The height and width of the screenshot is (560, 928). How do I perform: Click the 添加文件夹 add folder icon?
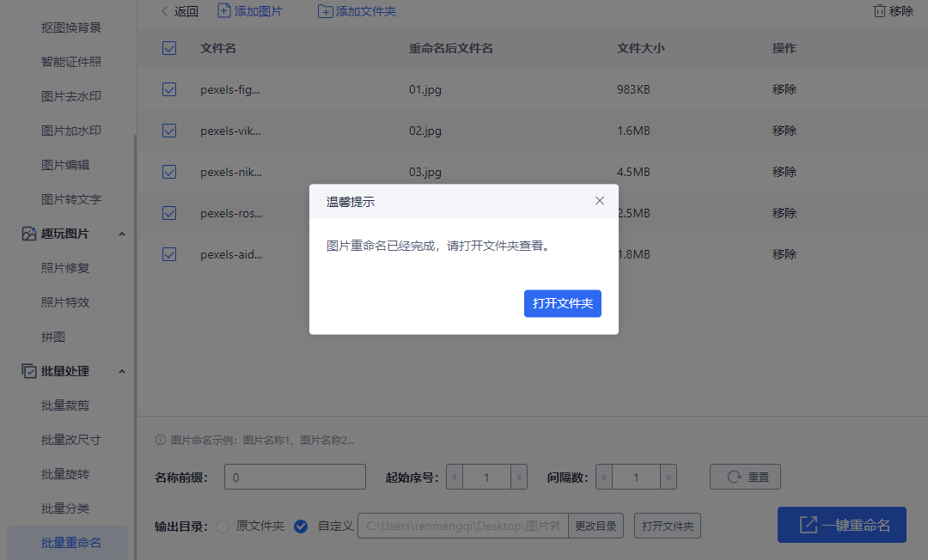click(325, 11)
